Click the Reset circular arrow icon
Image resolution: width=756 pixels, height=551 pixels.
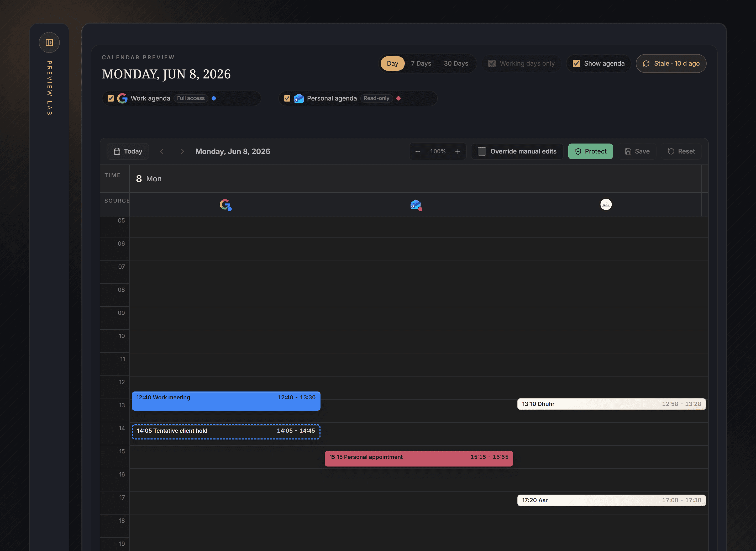pyautogui.click(x=671, y=151)
